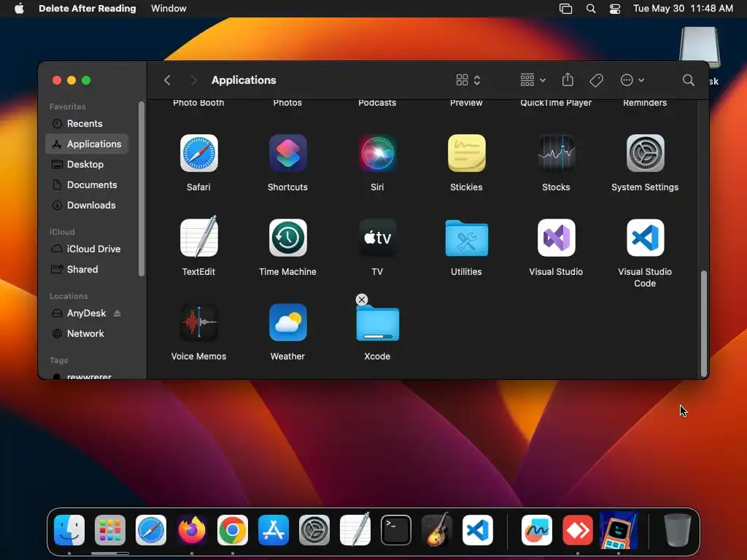Image resolution: width=747 pixels, height=560 pixels.
Task: Select Applications in the sidebar
Action: click(87, 144)
